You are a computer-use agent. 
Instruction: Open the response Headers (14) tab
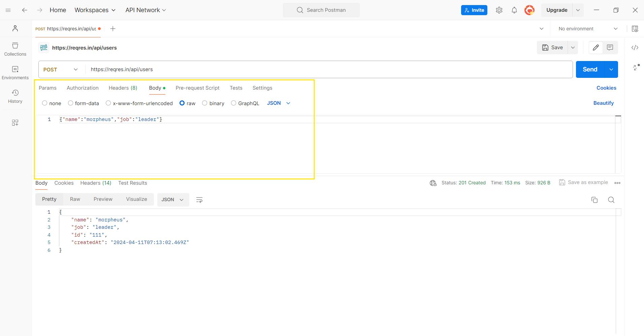click(x=96, y=183)
